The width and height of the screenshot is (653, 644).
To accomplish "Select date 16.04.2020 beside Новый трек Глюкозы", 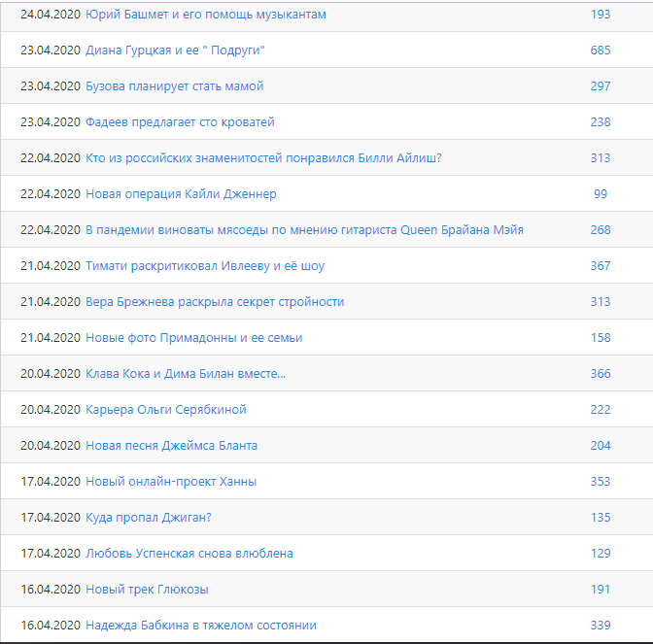I will click(x=51, y=590).
